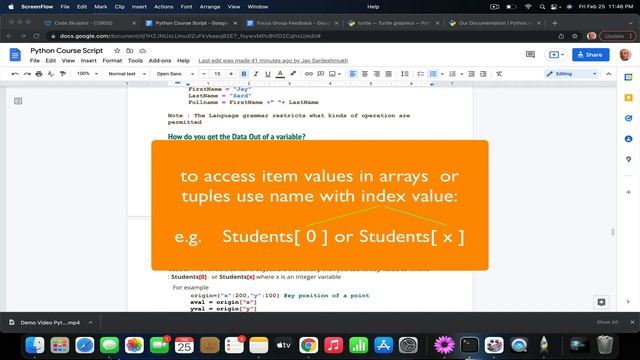Open the Add-ons menu
640x360 pixels.
(x=160, y=60)
